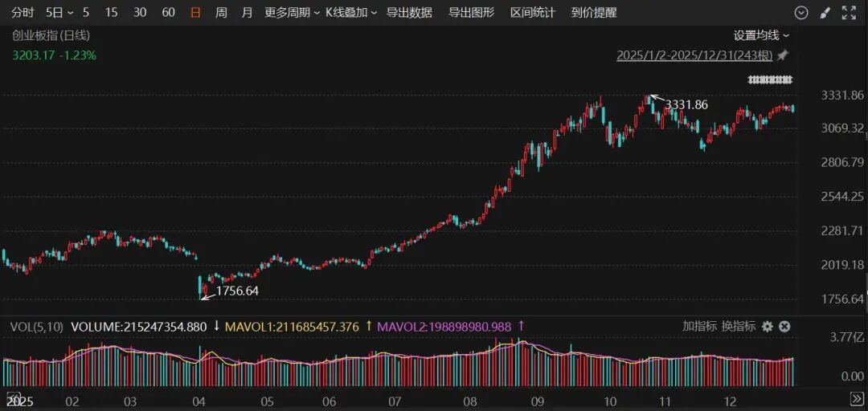This screenshot has width=868, height=411.
Task: Select the paintbrush drawing tool icon
Action: click(825, 12)
